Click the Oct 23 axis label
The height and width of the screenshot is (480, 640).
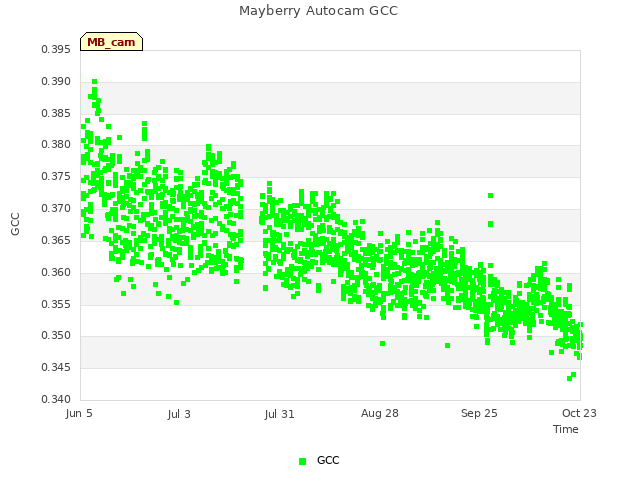pyautogui.click(x=579, y=413)
